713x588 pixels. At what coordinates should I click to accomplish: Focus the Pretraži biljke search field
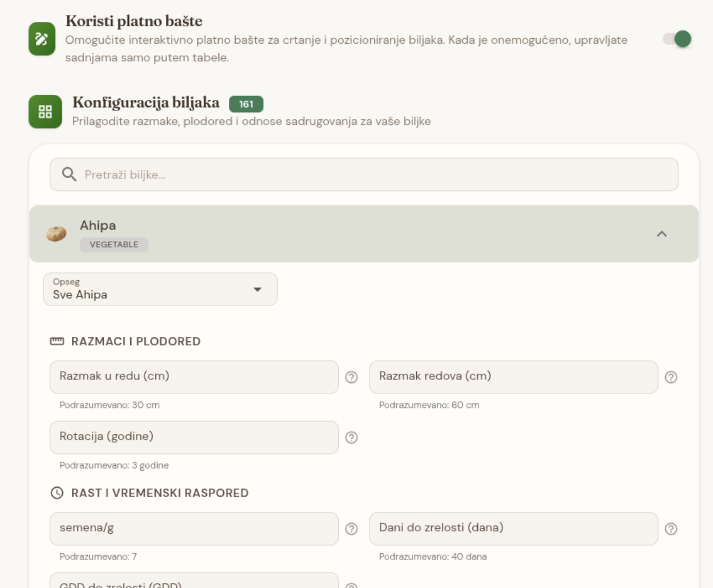click(364, 174)
